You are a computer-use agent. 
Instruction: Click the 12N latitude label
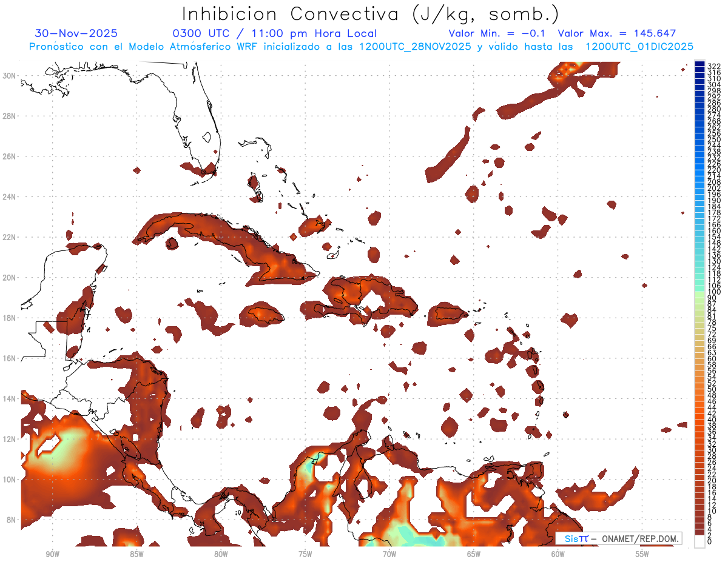(9, 439)
